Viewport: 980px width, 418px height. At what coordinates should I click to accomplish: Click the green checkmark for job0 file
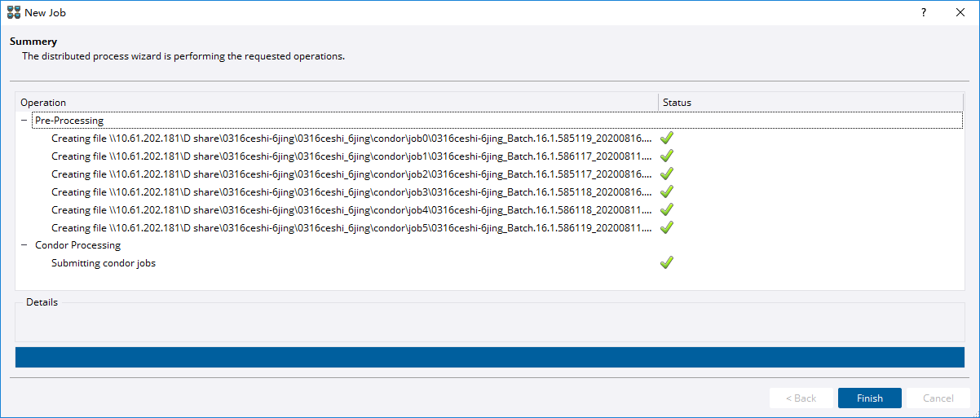click(666, 138)
